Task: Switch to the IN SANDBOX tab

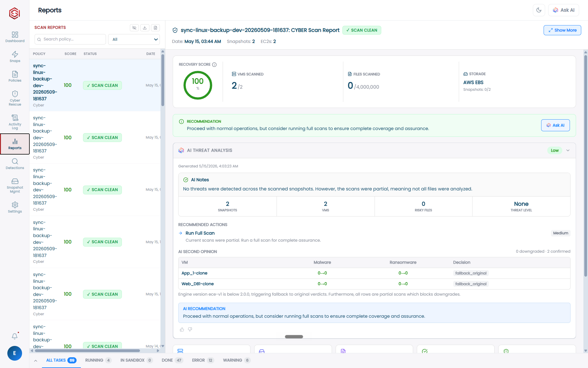Action: (x=136, y=360)
